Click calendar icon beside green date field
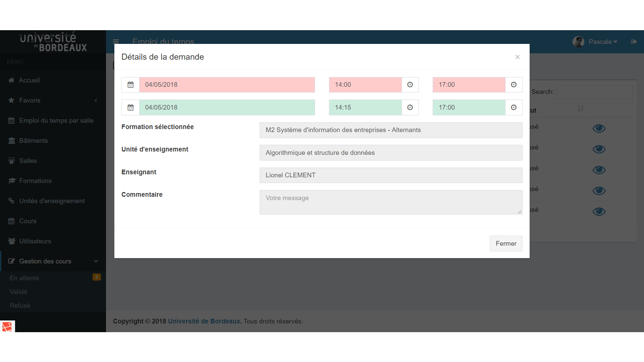 click(130, 108)
